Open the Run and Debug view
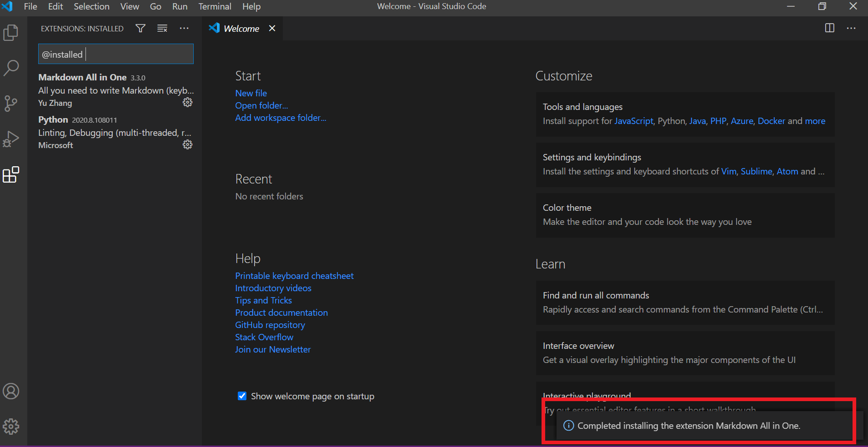 coord(11,139)
